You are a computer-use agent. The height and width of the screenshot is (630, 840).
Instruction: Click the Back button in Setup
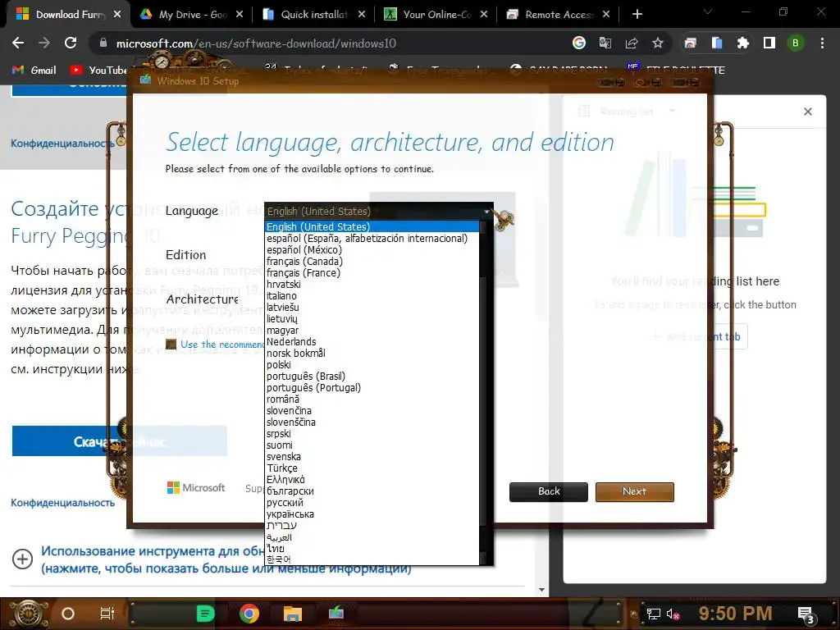click(x=549, y=492)
